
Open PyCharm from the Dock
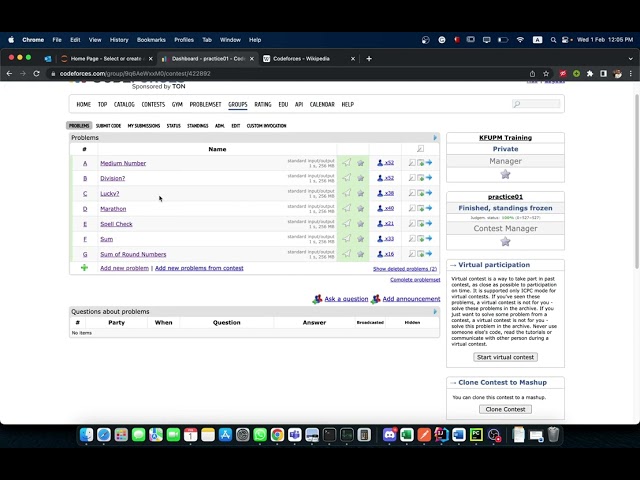click(476, 435)
